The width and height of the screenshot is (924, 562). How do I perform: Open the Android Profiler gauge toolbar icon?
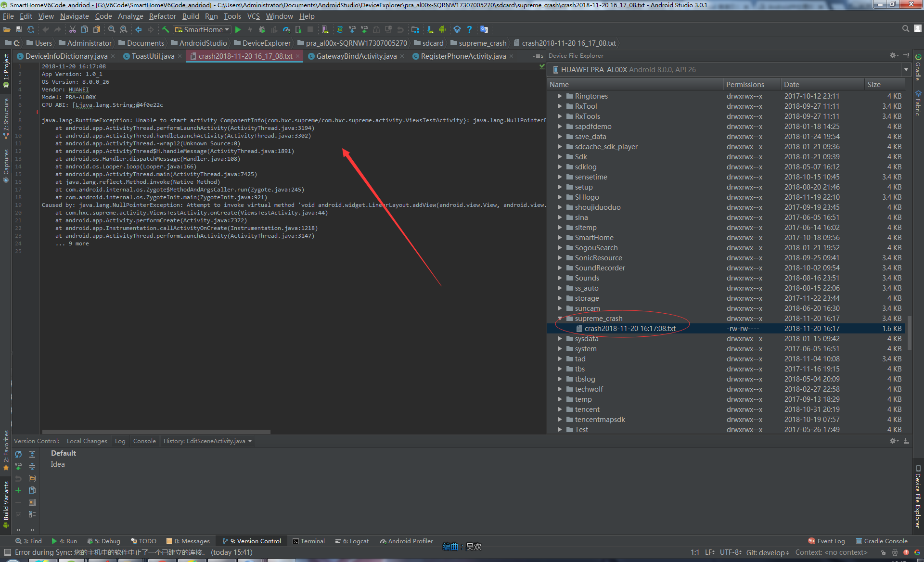point(286,30)
